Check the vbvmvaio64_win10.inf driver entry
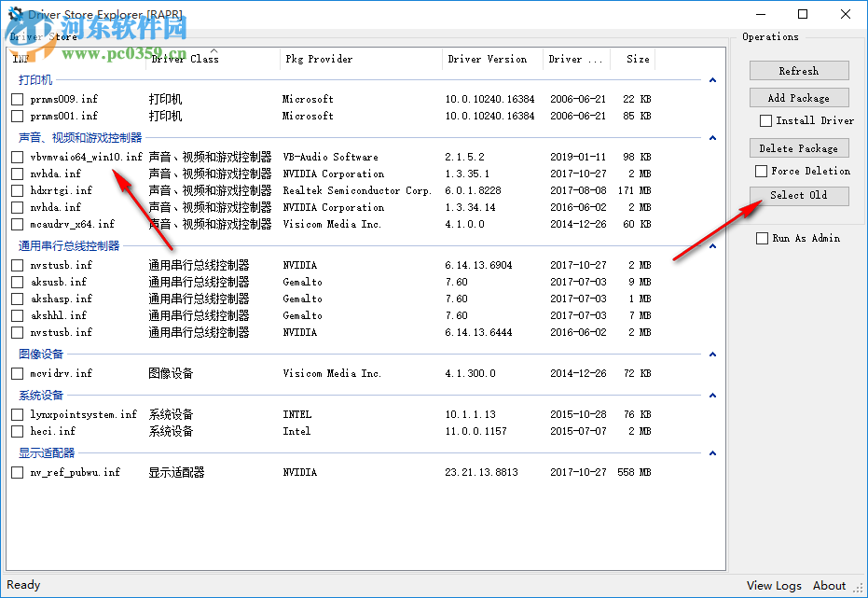The height and width of the screenshot is (598, 868). (16, 156)
